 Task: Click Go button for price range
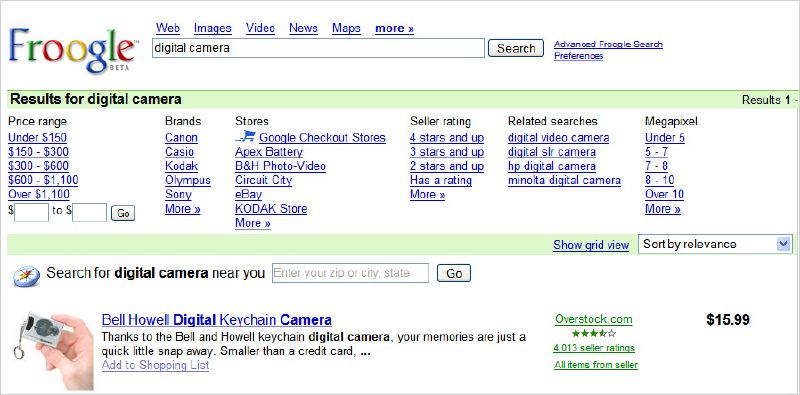tap(123, 213)
